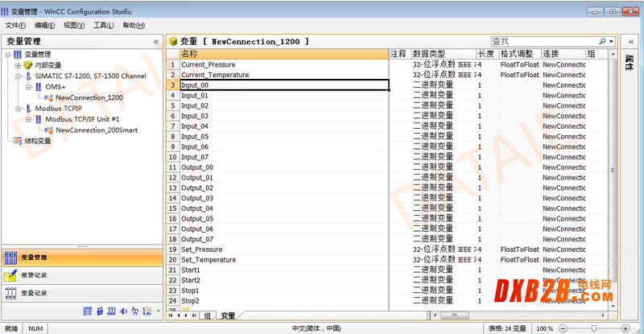The image size is (644, 334).
Task: Click the OMS+ channel unit icon
Action: 39,87
